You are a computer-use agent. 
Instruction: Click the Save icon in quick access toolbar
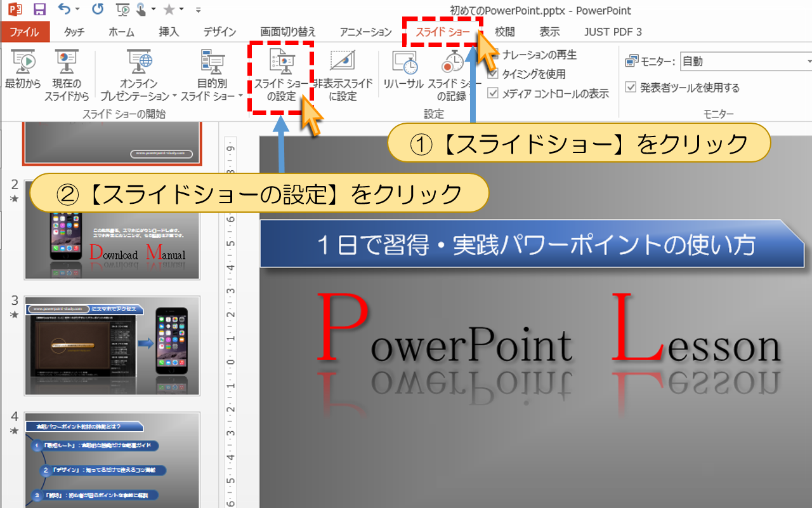point(39,10)
